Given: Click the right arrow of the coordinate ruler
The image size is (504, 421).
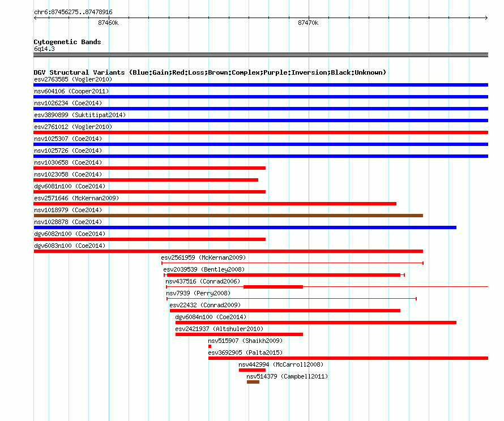Looking at the screenshot, I should pos(486,18).
